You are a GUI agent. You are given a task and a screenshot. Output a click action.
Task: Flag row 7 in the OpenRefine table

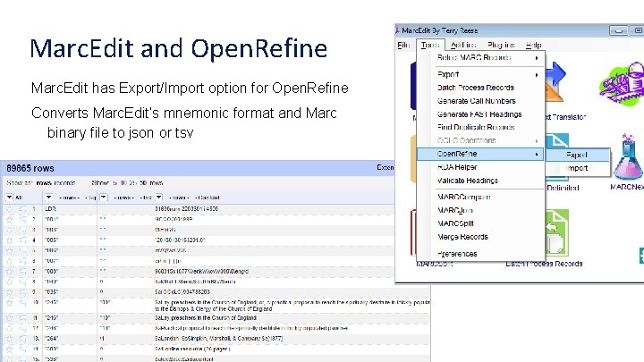pyautogui.click(x=22, y=272)
